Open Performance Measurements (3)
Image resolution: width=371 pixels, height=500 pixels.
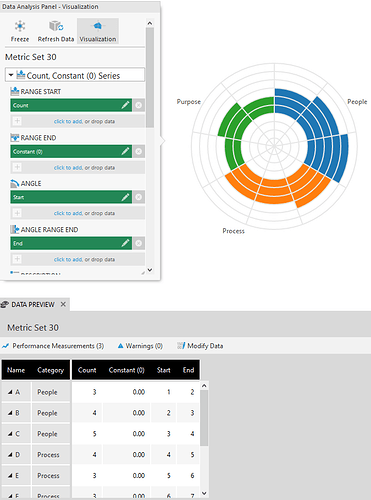point(53,346)
